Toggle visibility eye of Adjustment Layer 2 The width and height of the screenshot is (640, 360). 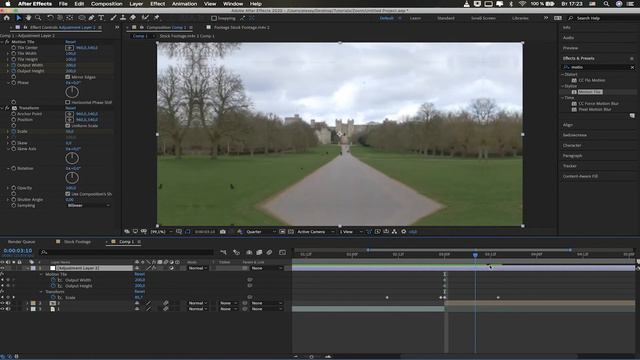pyautogui.click(x=2, y=268)
